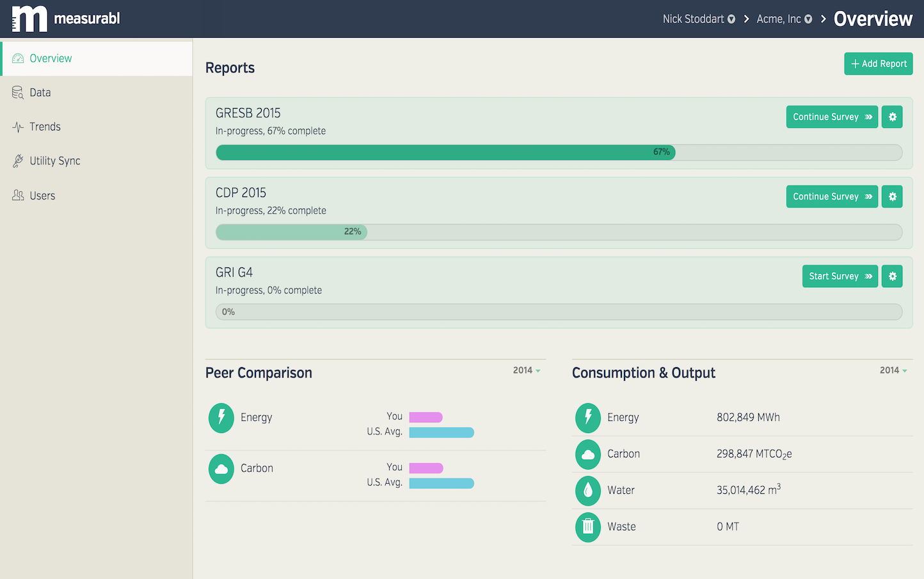
Task: Click the blue U.S. Avg. bar for Energy
Action: [442, 432]
